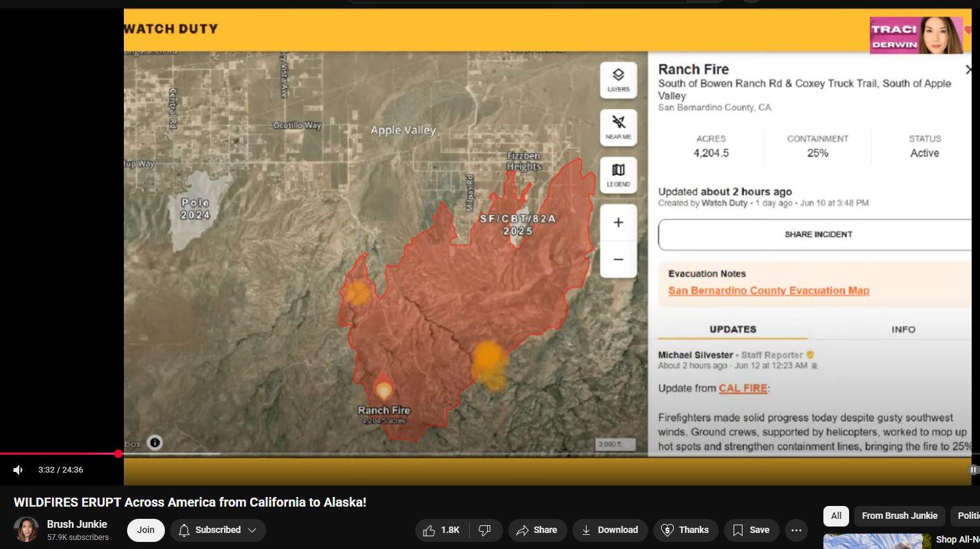
Task: Click the dislike thumbs-down icon
Action: click(486, 530)
